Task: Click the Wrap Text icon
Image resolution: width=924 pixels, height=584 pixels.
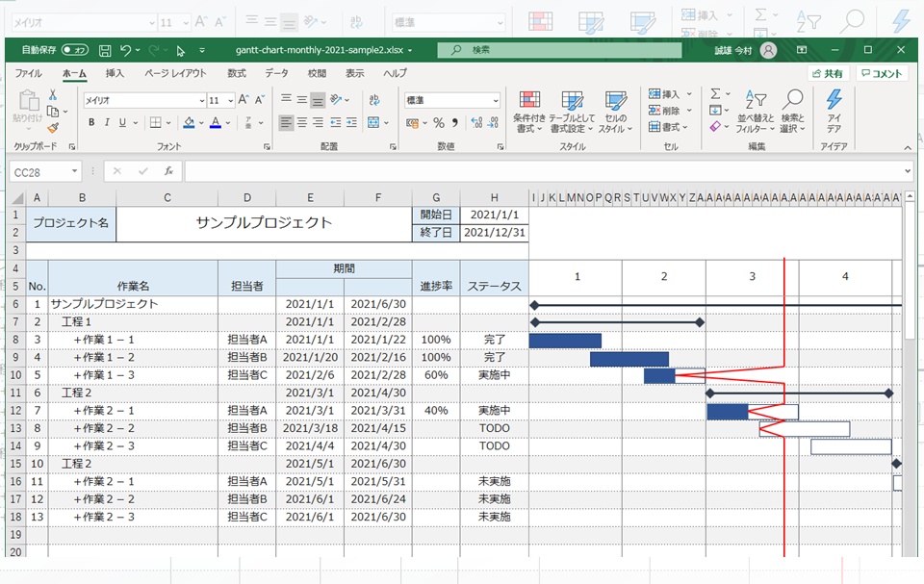Action: click(373, 100)
